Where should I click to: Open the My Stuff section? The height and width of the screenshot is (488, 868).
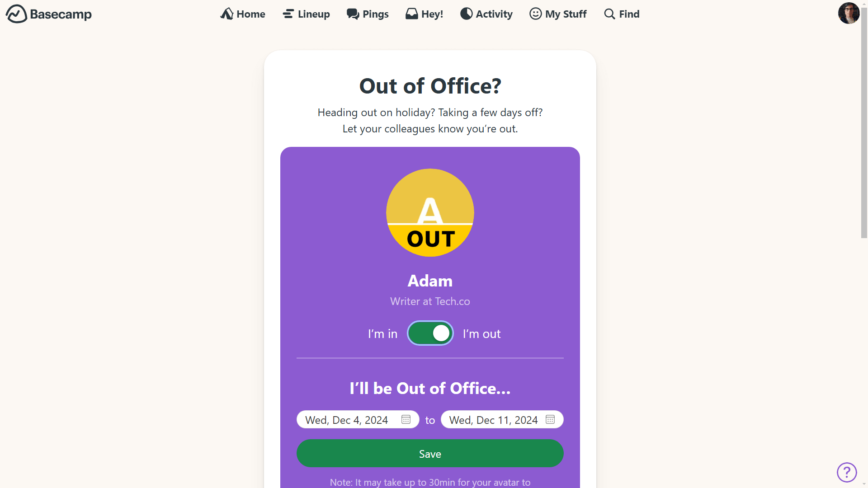click(558, 14)
